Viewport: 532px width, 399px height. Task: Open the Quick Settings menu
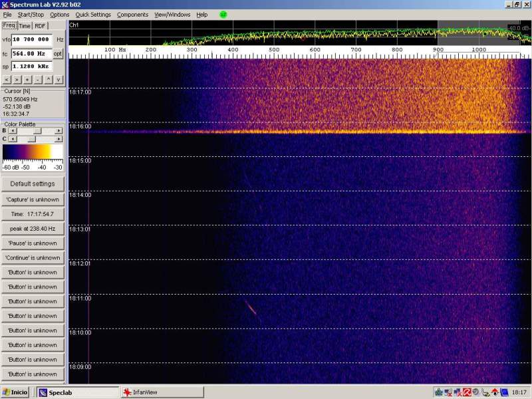pos(93,15)
